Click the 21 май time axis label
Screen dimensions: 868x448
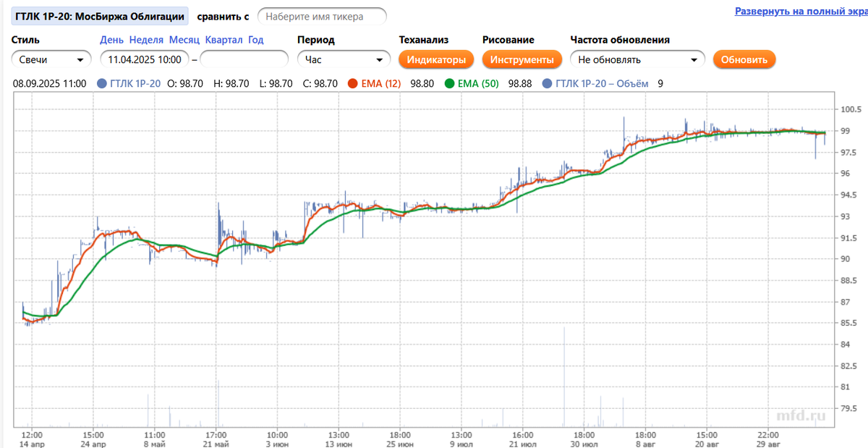pos(217,444)
